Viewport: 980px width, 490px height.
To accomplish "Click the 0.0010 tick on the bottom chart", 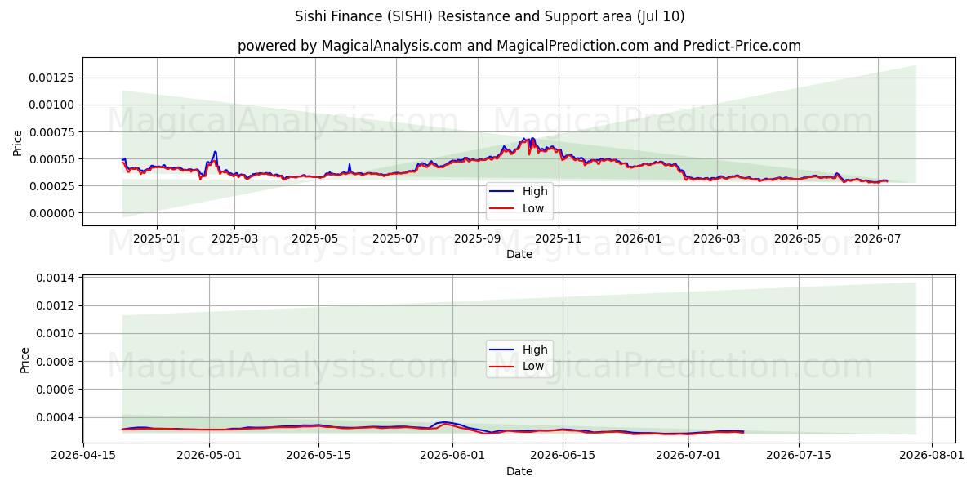I will point(55,333).
